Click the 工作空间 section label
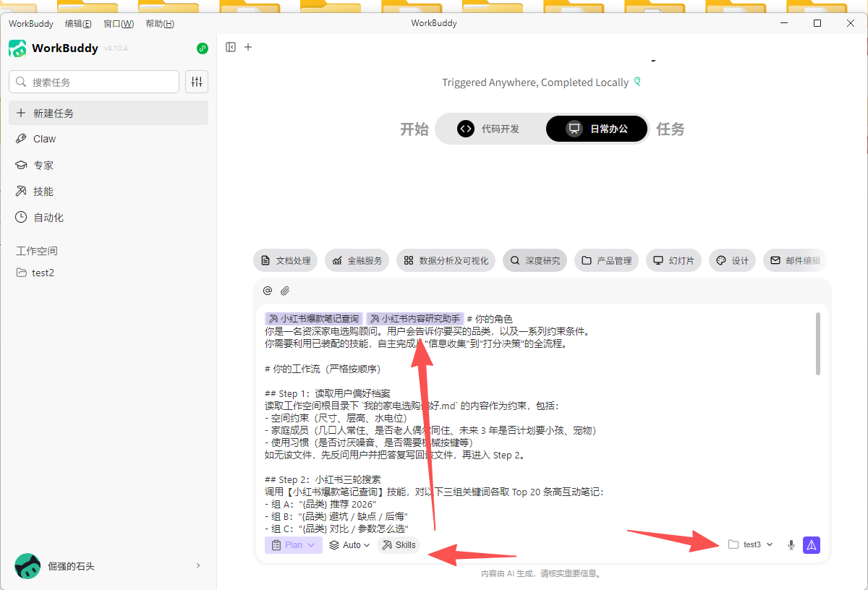Viewport: 868px width, 590px height. tap(37, 251)
